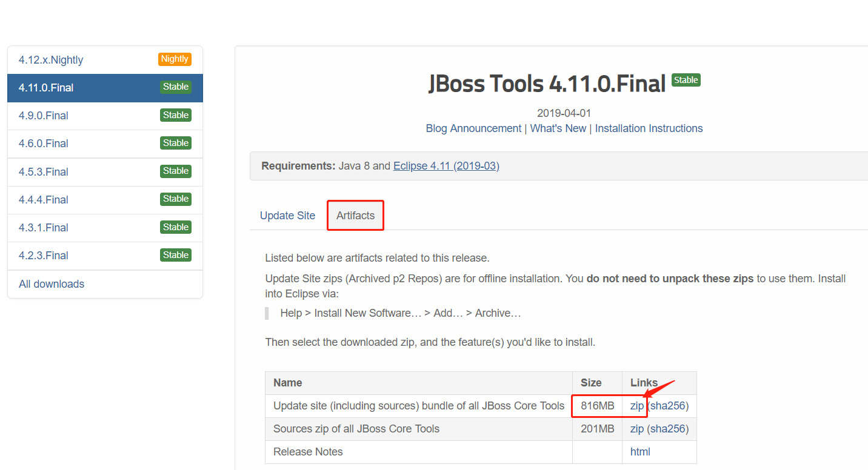The height and width of the screenshot is (470, 868).
Task: Click the Stable badge next to 4.9.0.Final
Action: [x=176, y=115]
